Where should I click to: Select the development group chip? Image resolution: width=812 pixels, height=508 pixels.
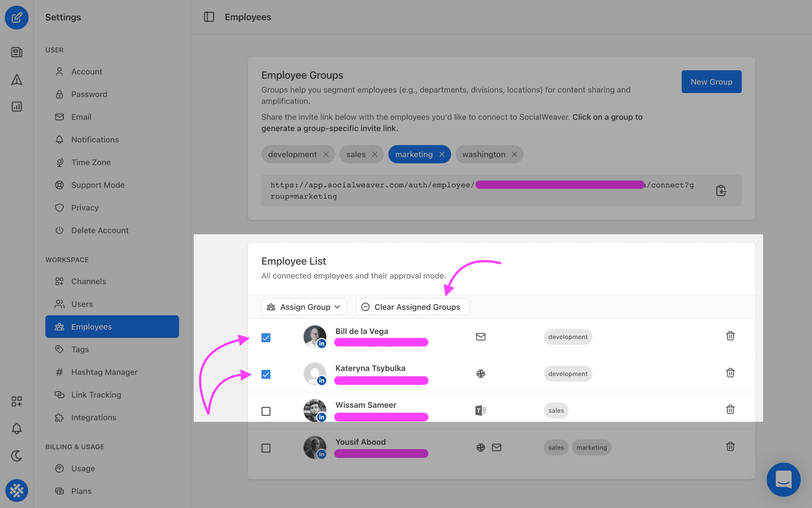tap(292, 154)
